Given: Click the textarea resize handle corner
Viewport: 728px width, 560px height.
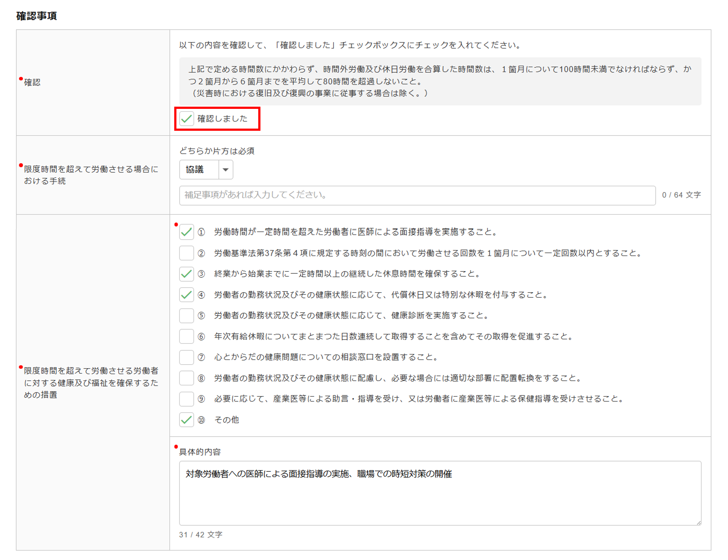Looking at the screenshot, I should tap(698, 523).
